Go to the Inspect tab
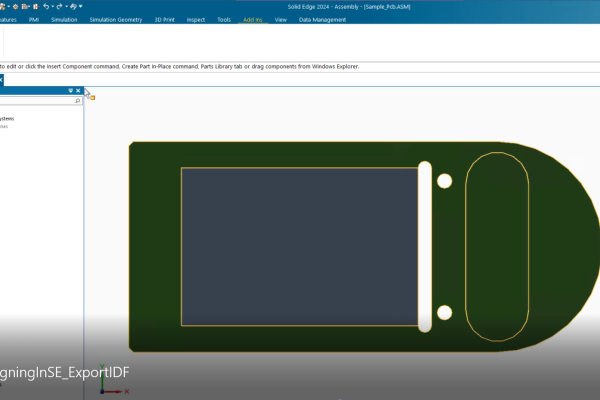Image resolution: width=600 pixels, height=400 pixels. [197, 19]
